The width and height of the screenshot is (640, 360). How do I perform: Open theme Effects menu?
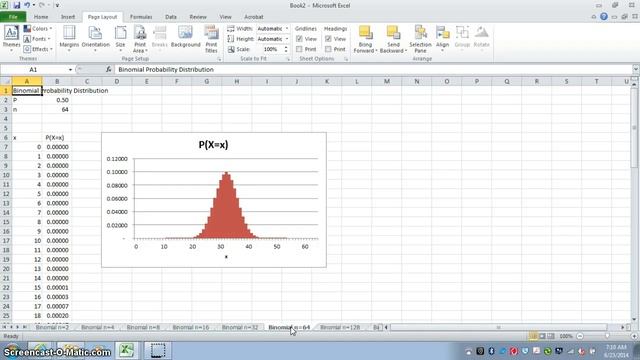[x=38, y=49]
